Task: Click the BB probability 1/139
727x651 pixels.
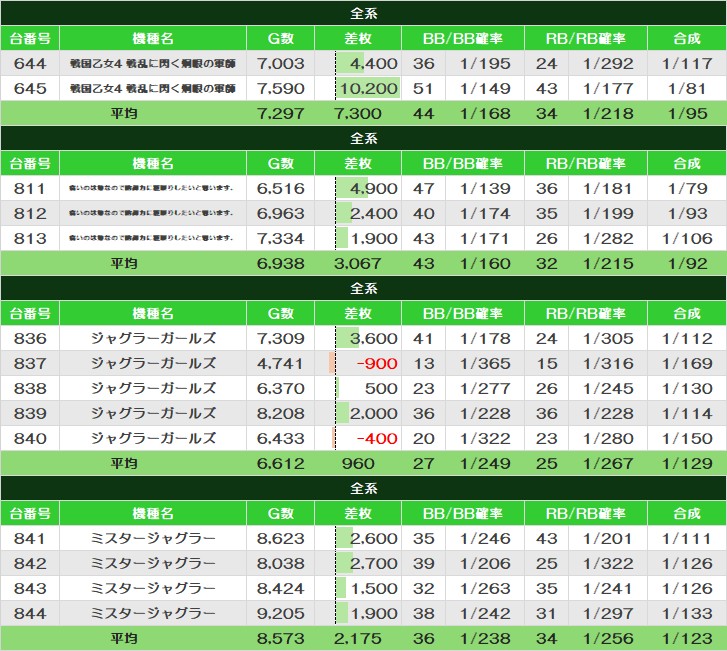Action: (x=485, y=189)
